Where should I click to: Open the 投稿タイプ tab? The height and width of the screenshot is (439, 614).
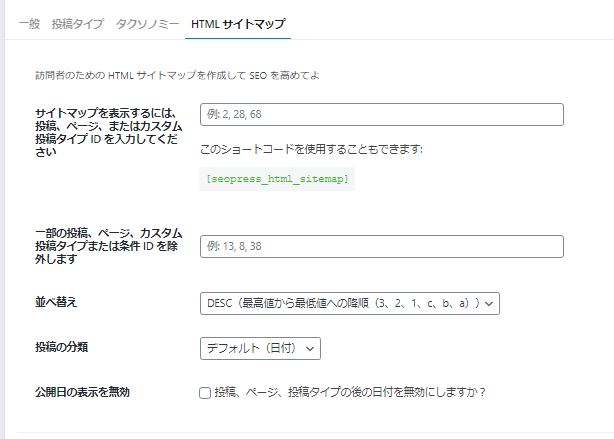(78, 24)
